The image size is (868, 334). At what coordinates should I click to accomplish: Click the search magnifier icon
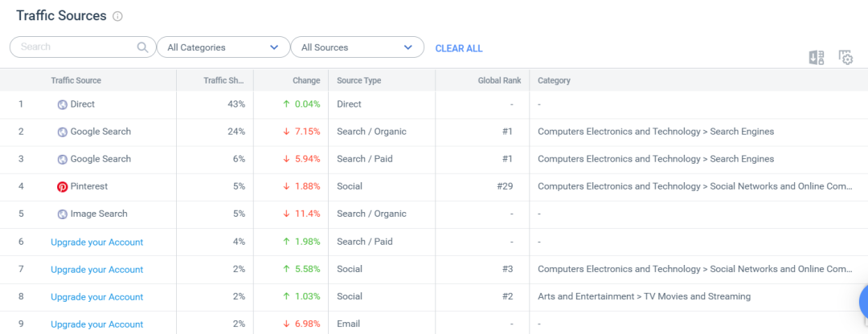coord(143,47)
